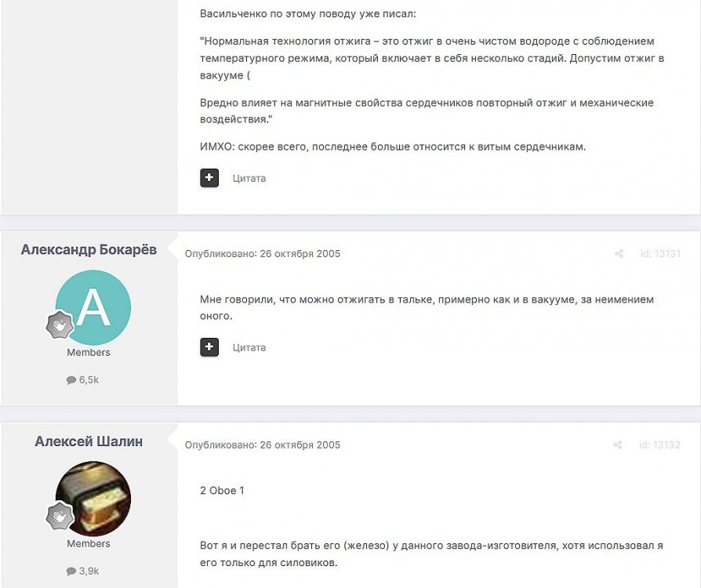The width and height of the screenshot is (701, 588).
Task: Click share icon next to id 13131
Action: click(619, 253)
